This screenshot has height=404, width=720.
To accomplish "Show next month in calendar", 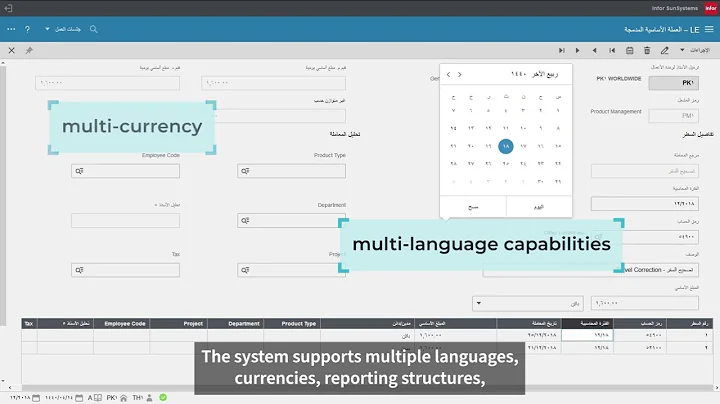I will pos(460,74).
